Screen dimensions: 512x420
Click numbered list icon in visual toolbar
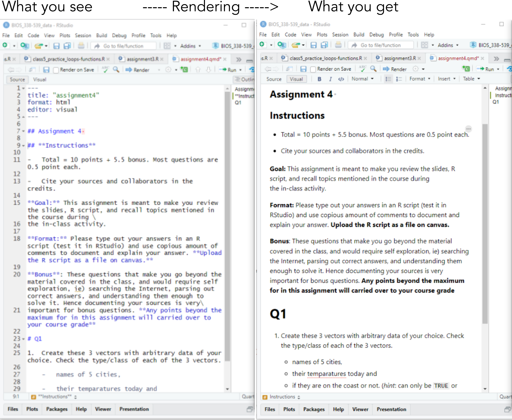click(399, 79)
